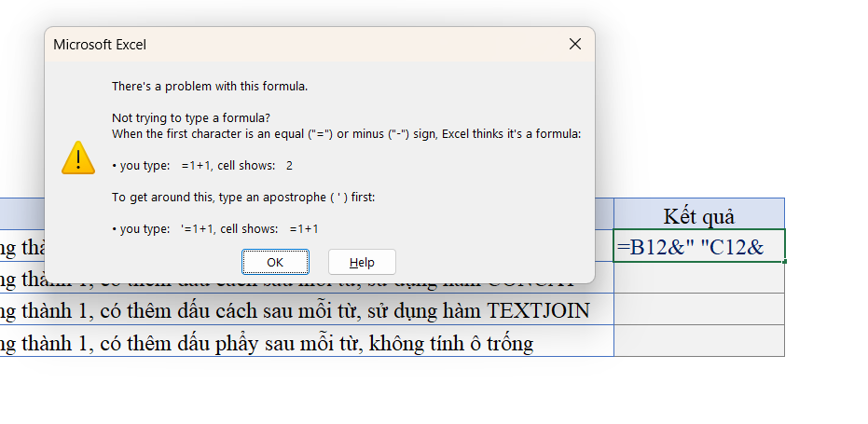Viewport: 868px width, 424px height.
Task: Select empty result cell below the formula cell
Action: [699, 278]
